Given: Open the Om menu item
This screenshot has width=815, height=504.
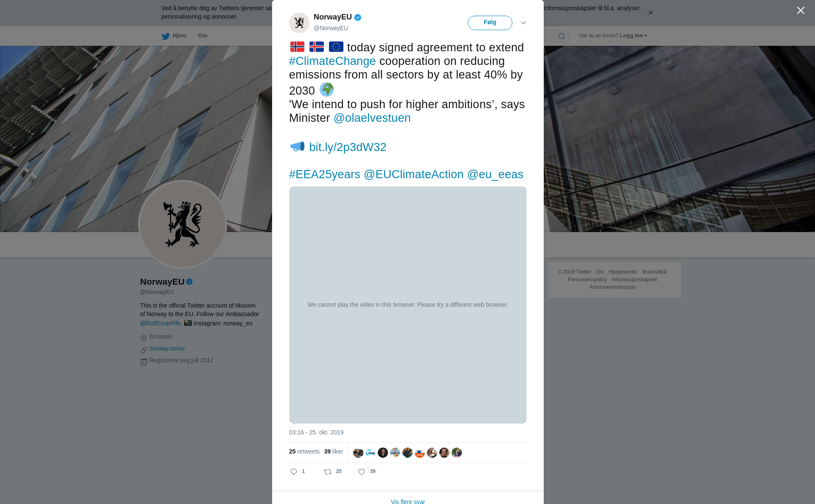Looking at the screenshot, I should coord(202,36).
